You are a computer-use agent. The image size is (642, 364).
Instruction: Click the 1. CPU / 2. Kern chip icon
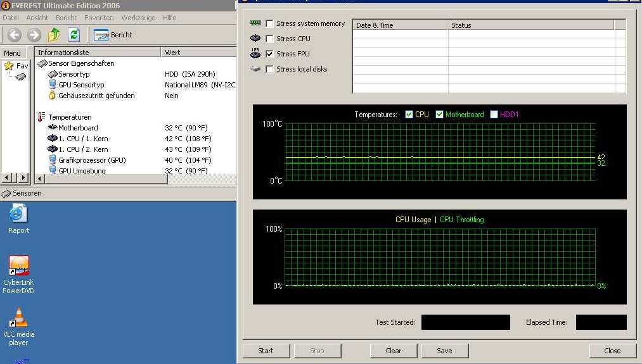tap(53, 149)
